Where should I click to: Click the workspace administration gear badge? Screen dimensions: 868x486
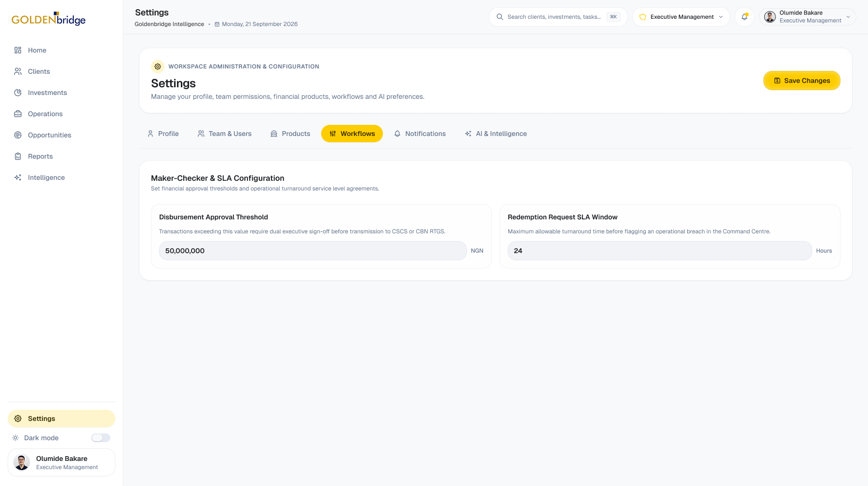[158, 67]
